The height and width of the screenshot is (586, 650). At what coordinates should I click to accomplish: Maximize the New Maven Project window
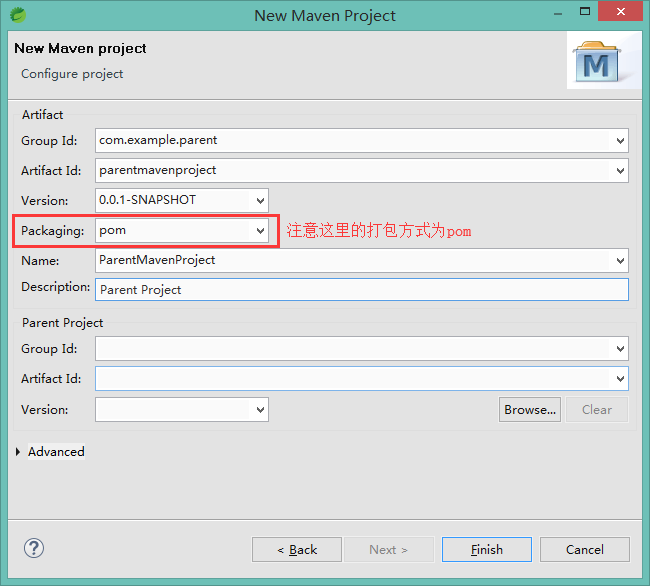click(585, 12)
